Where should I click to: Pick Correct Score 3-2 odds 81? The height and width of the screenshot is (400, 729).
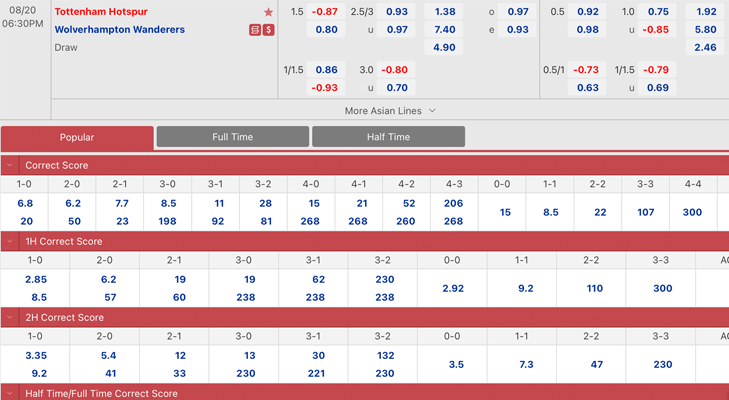point(266,221)
